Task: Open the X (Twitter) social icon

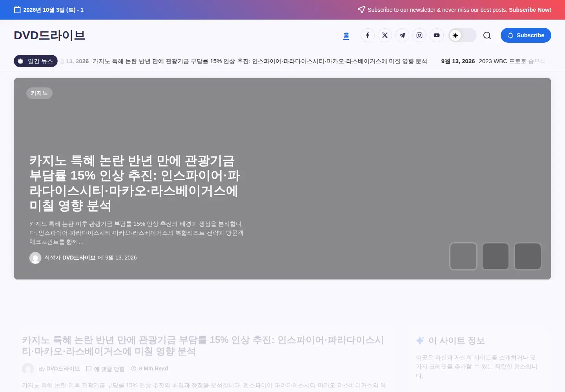Action: coord(385,35)
